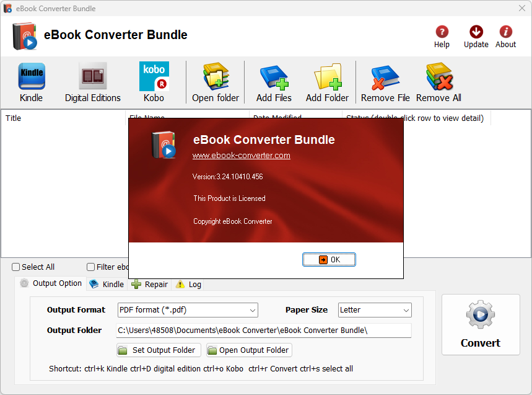Click Set Output Folder button
Screen dimensions: 532x395
click(159, 350)
